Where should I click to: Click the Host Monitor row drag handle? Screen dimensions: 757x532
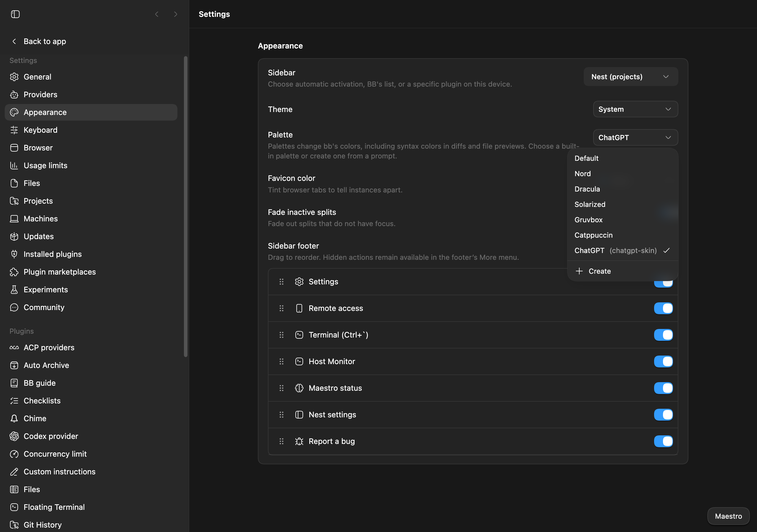pos(281,361)
